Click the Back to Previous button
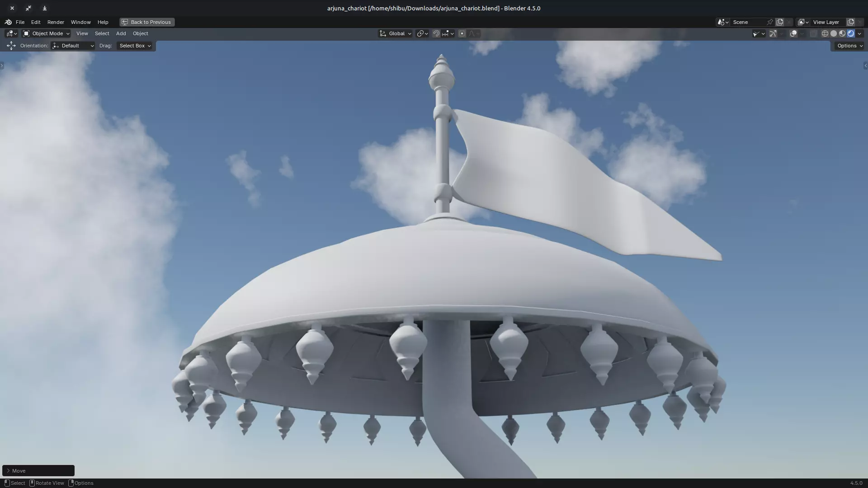Screen dimensions: 868x488 pos(147,22)
